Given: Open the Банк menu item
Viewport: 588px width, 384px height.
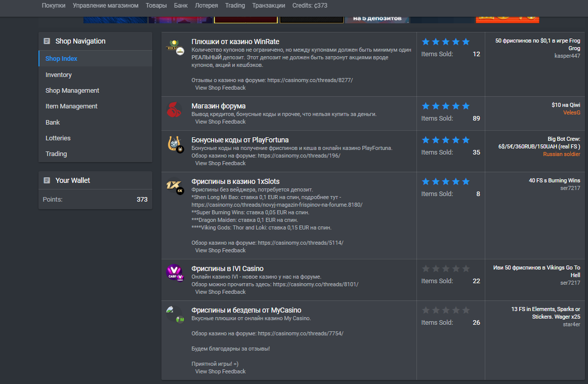Looking at the screenshot, I should tap(181, 6).
